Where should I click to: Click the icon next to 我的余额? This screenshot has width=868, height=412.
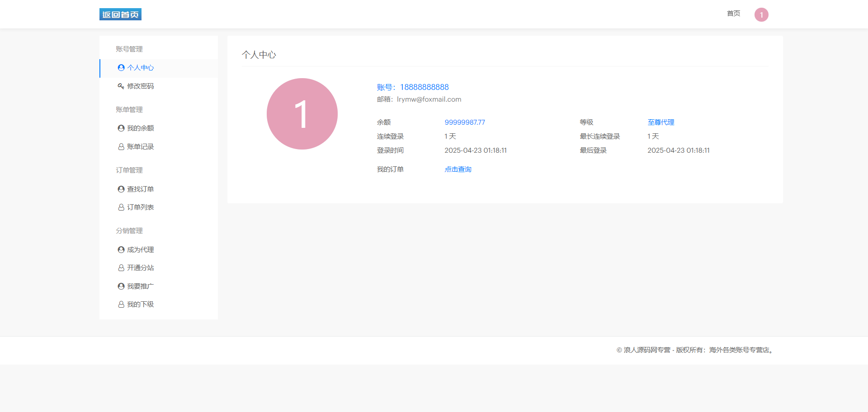coord(121,128)
